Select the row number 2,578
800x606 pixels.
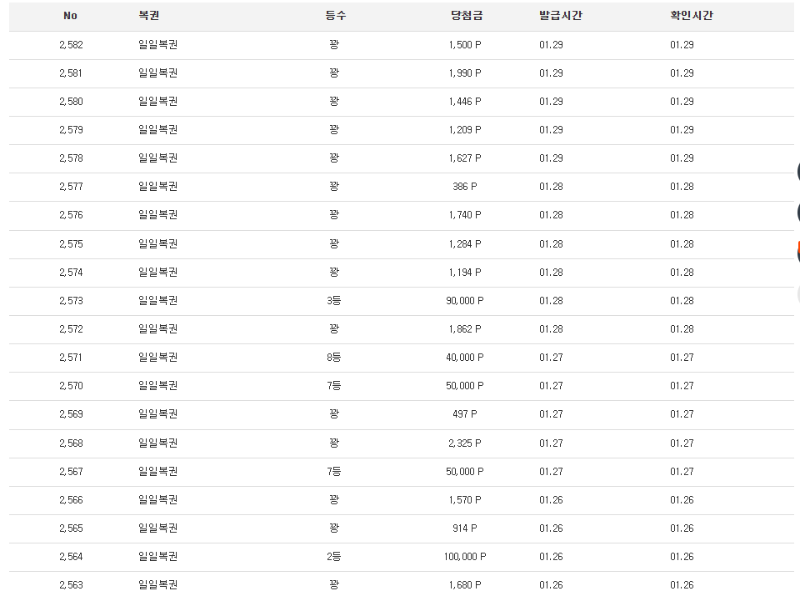pyautogui.click(x=71, y=159)
